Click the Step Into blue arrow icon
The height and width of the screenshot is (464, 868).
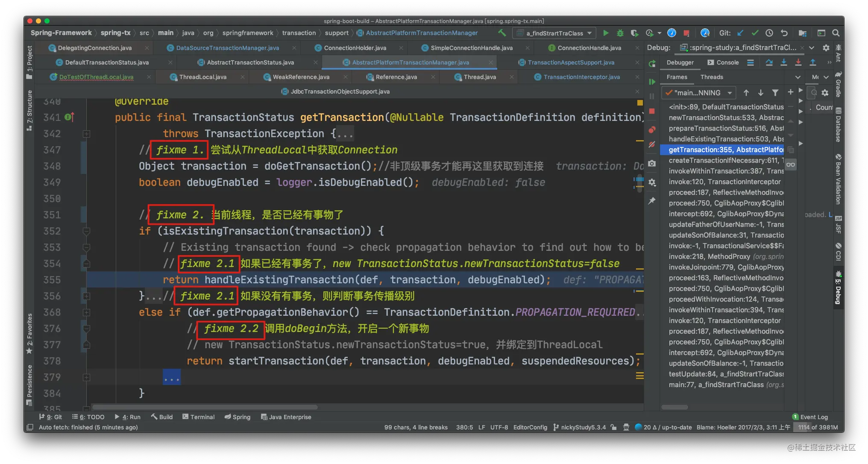(783, 62)
